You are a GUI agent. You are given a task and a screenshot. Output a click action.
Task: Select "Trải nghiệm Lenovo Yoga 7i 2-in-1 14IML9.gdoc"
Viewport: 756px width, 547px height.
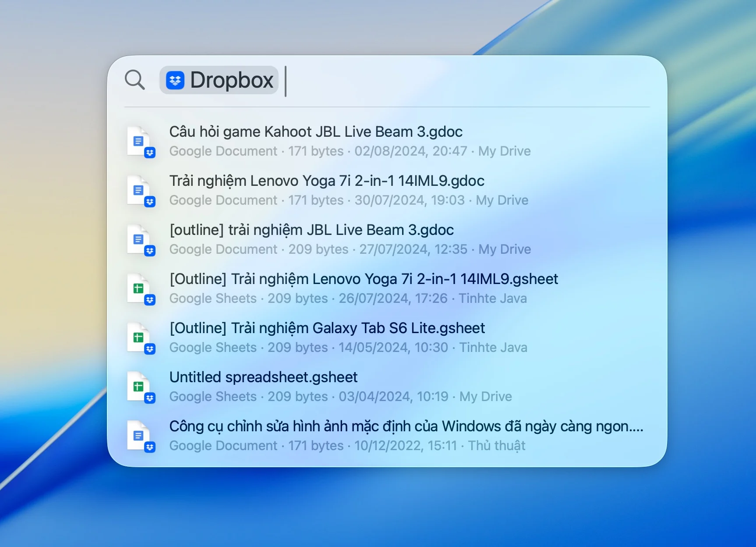pyautogui.click(x=327, y=181)
